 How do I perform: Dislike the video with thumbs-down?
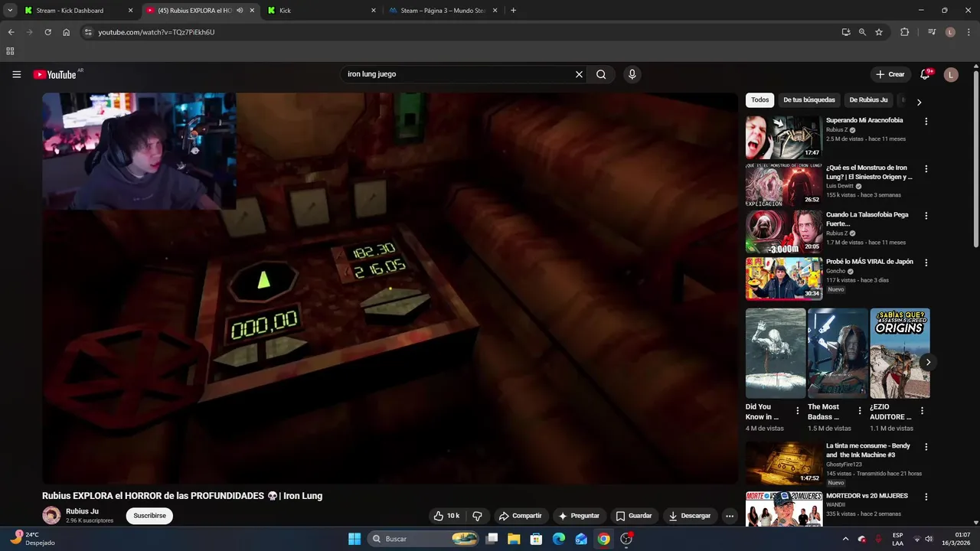point(477,516)
